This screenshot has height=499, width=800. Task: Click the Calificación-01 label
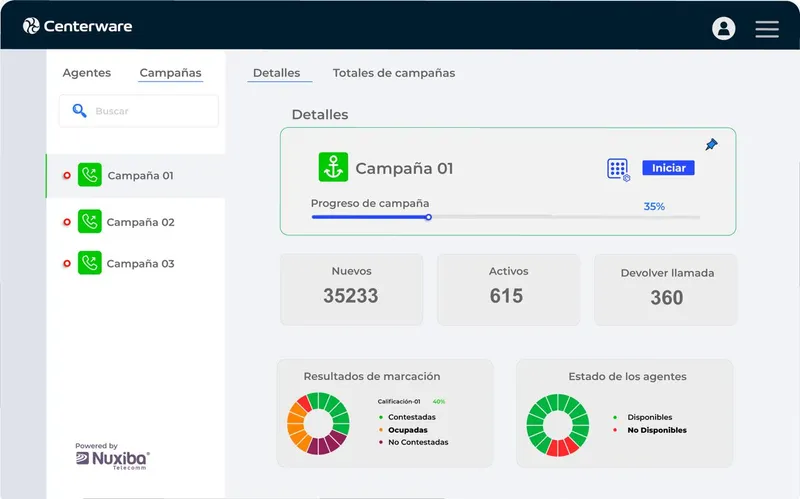coord(398,402)
